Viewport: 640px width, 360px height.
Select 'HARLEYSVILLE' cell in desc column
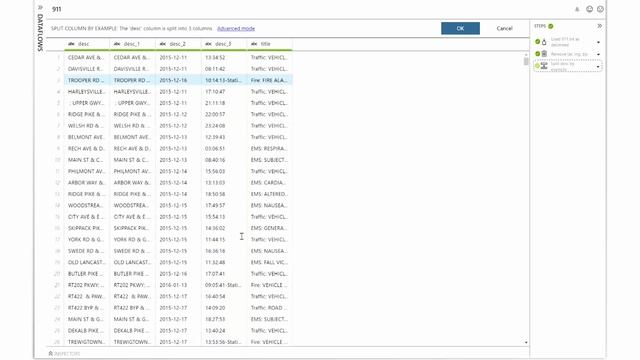[x=87, y=92]
